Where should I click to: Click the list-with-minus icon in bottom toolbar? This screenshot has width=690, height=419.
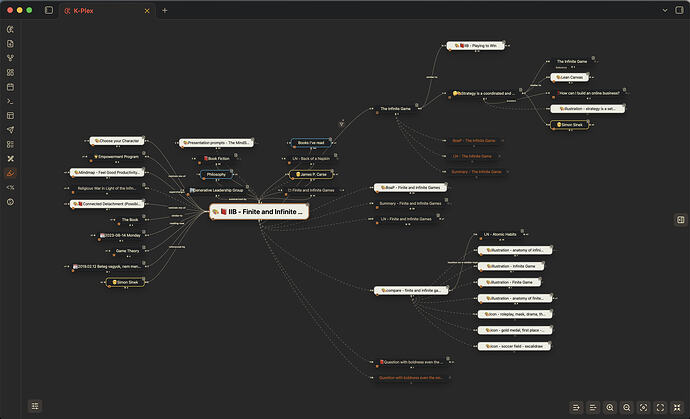coord(593,408)
